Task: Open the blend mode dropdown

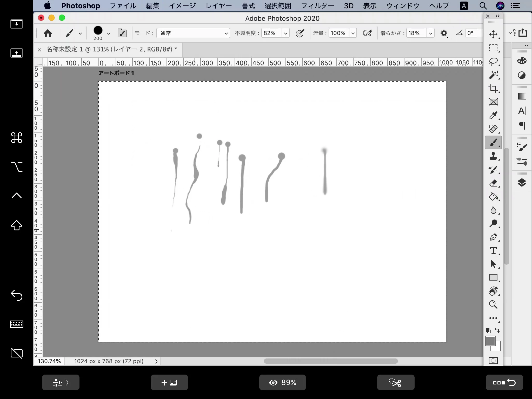Action: click(193, 33)
